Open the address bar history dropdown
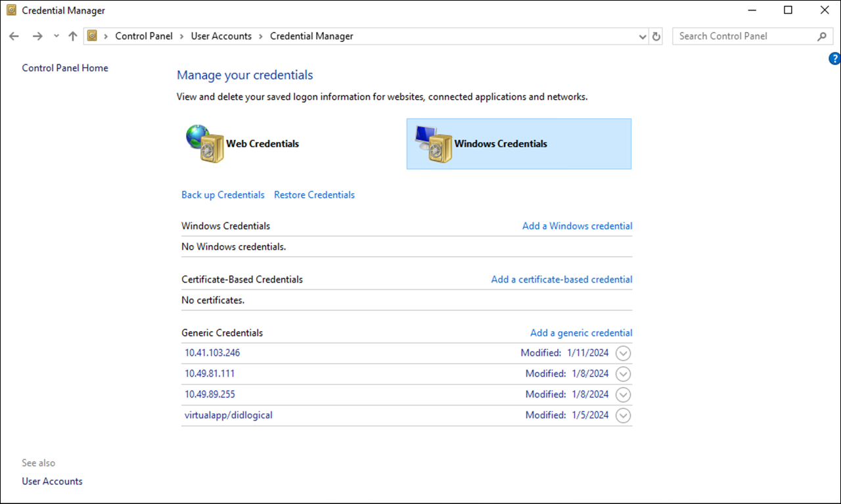Screen dimensions: 841x504 (643, 37)
